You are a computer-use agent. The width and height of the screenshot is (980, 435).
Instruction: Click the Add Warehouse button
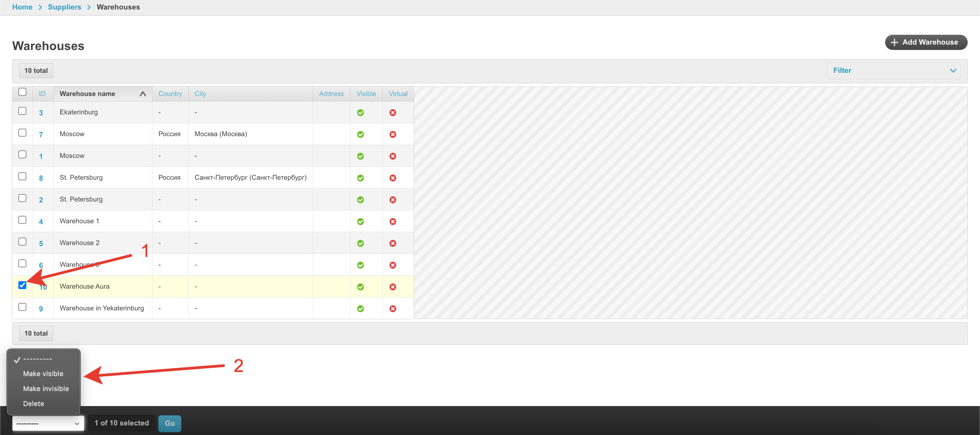pos(926,42)
